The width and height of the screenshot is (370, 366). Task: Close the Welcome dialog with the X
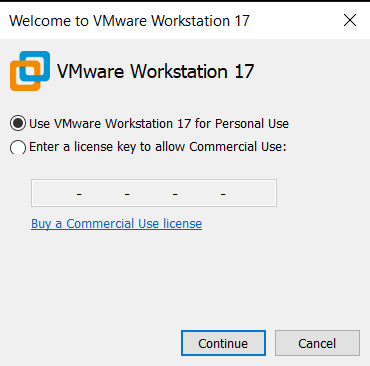click(350, 20)
